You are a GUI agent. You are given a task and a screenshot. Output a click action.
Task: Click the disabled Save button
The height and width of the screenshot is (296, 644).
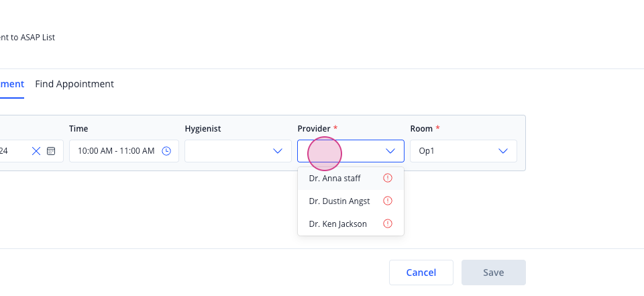tap(493, 273)
